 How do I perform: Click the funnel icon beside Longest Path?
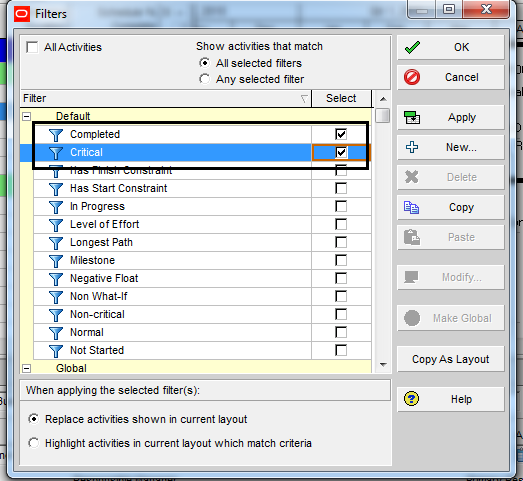tap(56, 243)
